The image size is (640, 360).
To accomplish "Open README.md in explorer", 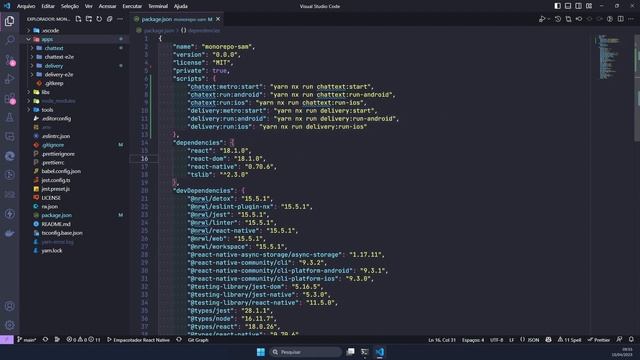I will [x=56, y=224].
